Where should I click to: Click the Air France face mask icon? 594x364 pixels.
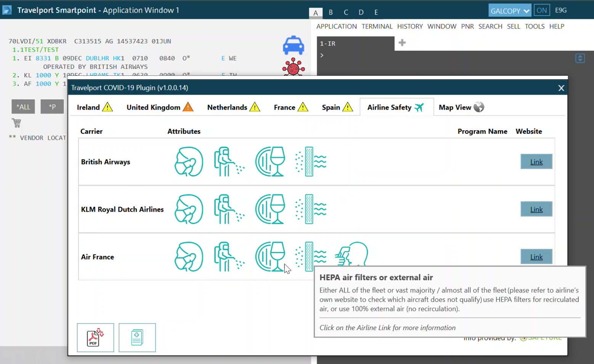pos(189,257)
